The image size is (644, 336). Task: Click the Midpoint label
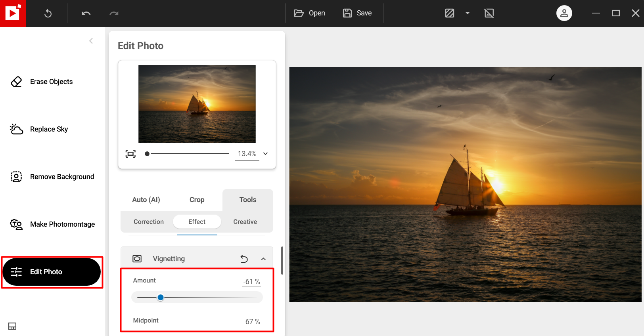pos(146,321)
